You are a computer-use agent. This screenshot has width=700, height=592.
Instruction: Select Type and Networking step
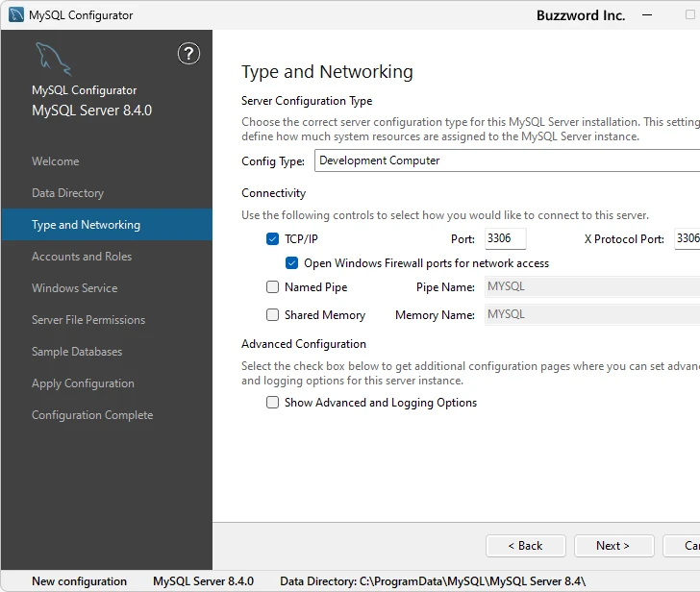(x=107, y=224)
